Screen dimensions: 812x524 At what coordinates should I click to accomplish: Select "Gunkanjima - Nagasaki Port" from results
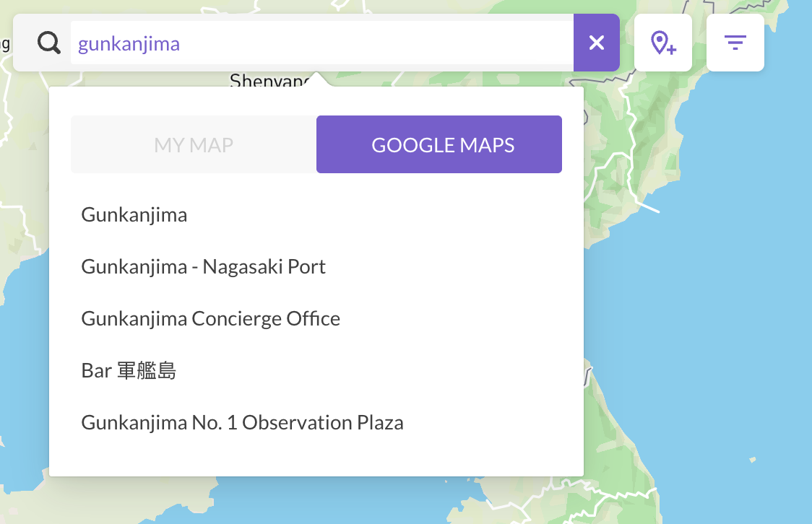click(204, 266)
